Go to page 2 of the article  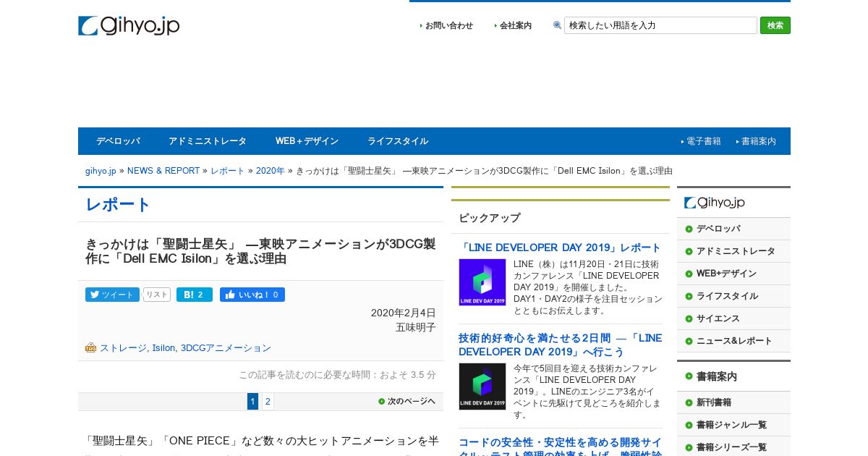(268, 402)
